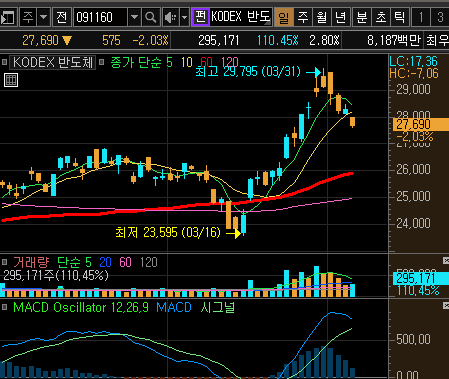Click the interval preset button 1

click(421, 17)
